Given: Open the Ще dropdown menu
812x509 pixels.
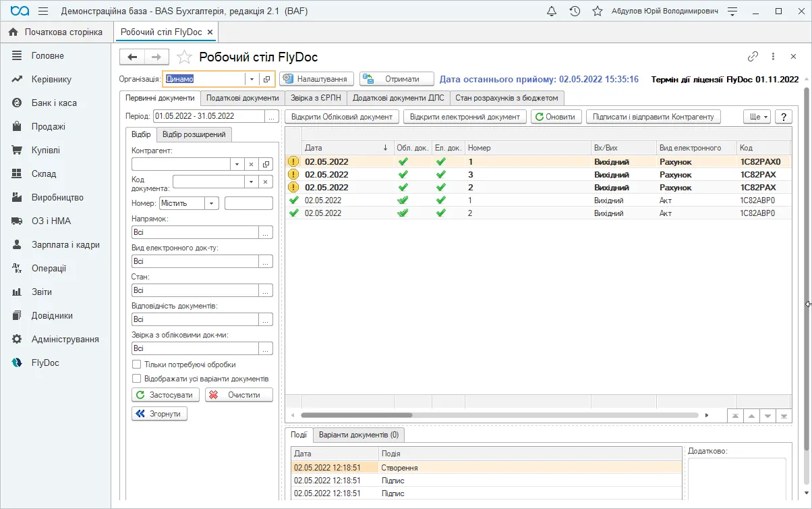Looking at the screenshot, I should (757, 117).
